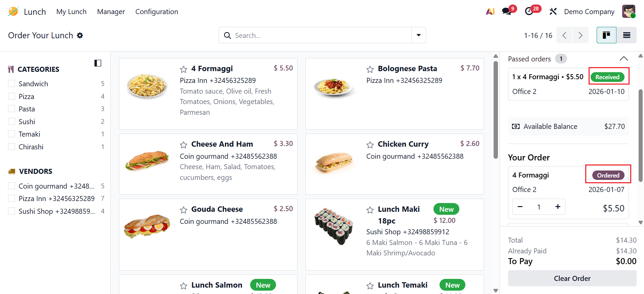Click the debug tools wrench icon

pos(553,12)
